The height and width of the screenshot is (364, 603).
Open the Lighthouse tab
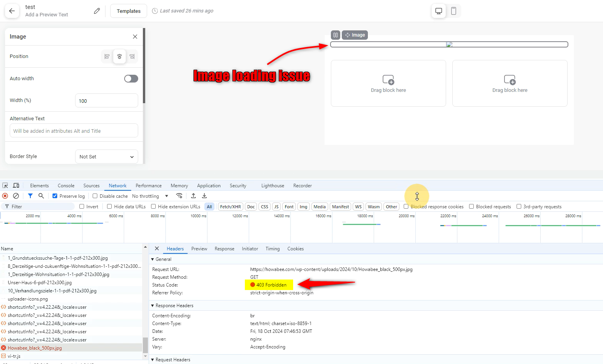(x=272, y=186)
